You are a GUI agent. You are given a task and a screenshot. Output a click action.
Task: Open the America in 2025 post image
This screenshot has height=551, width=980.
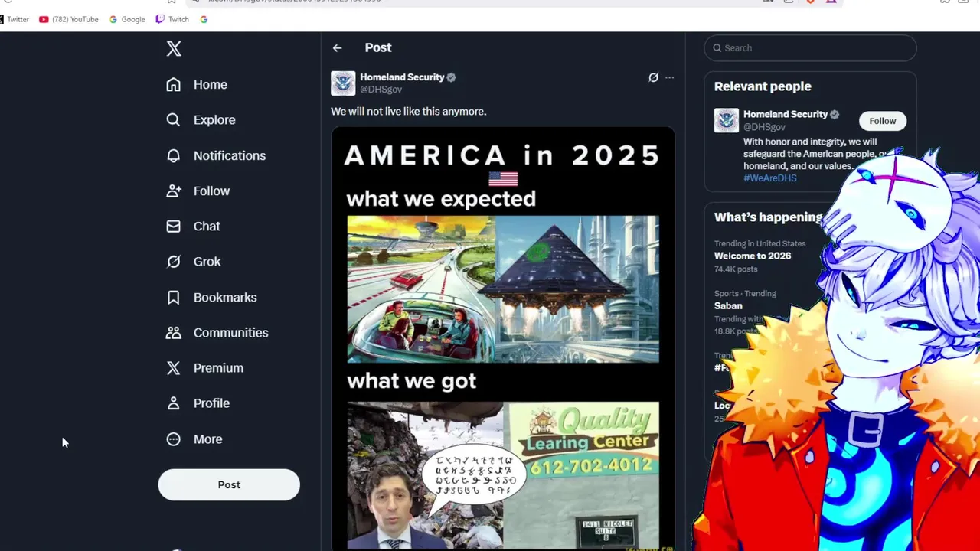tap(503, 338)
